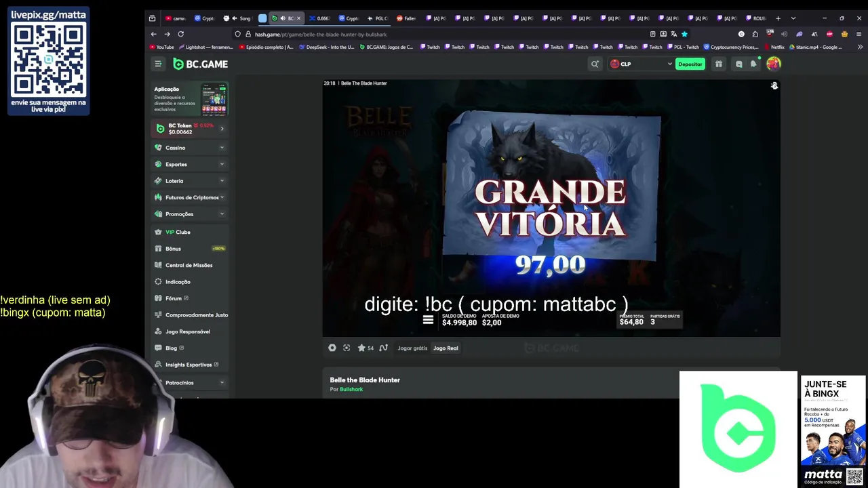Click the Insights Esportivos icon
Image resolution: width=868 pixels, height=488 pixels.
158,365
